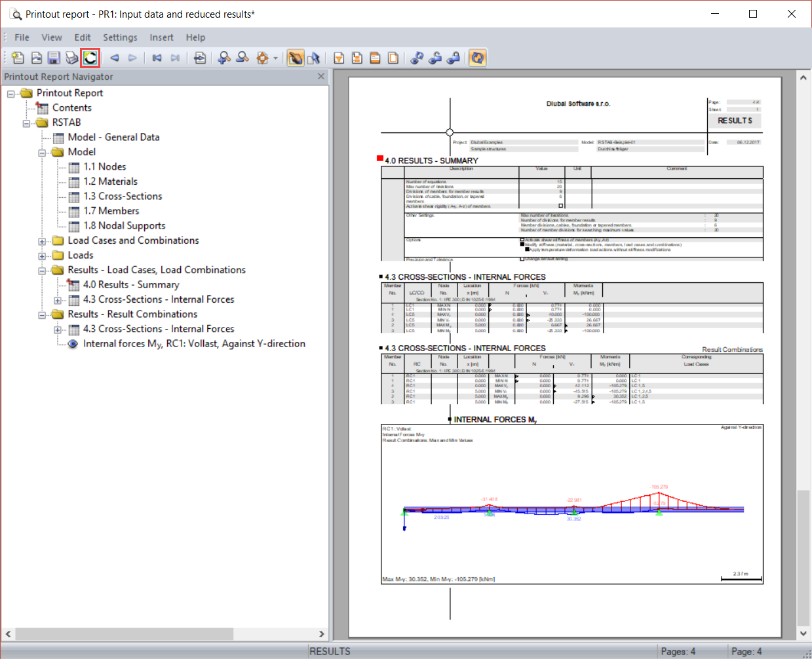The width and height of the screenshot is (812, 659).
Task: Jump to the last report page
Action: pyautogui.click(x=174, y=58)
